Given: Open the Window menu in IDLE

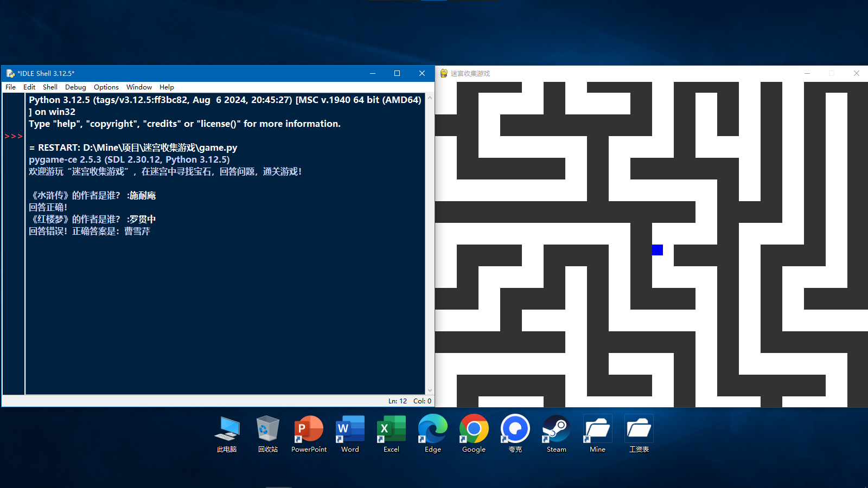Looking at the screenshot, I should (139, 87).
